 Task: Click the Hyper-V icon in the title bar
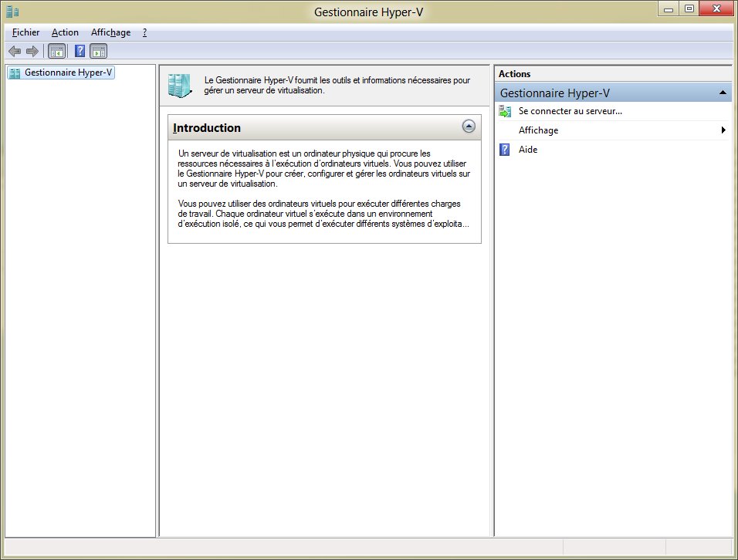(12, 11)
